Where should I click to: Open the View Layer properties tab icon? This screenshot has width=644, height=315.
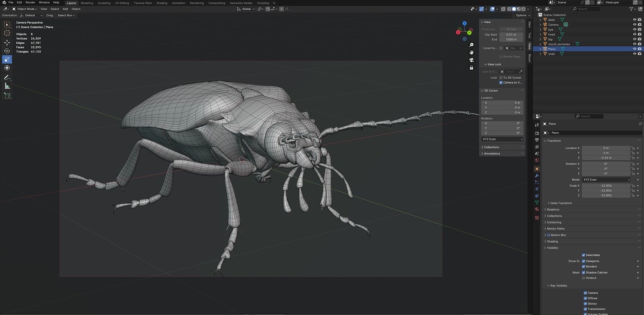(x=537, y=147)
